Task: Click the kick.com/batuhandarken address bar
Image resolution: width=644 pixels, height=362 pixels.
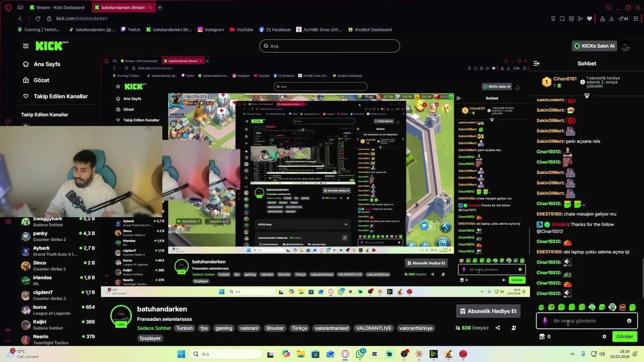Action: (82, 19)
